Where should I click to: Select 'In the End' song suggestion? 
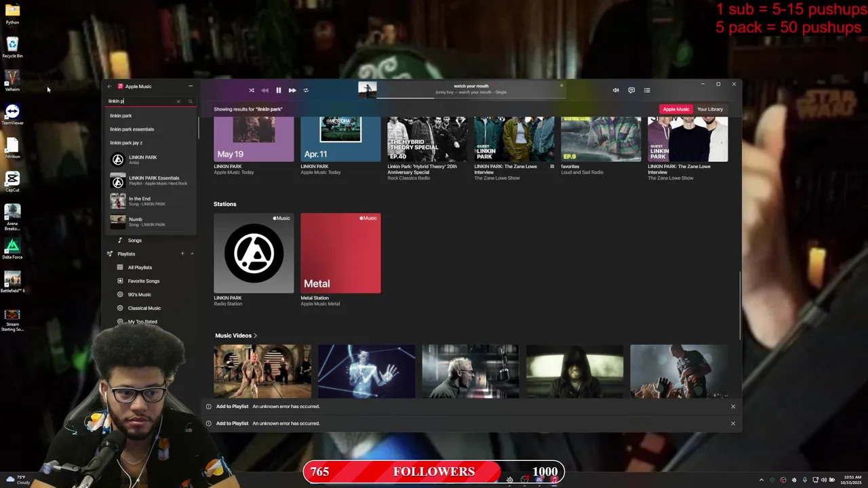(151, 201)
